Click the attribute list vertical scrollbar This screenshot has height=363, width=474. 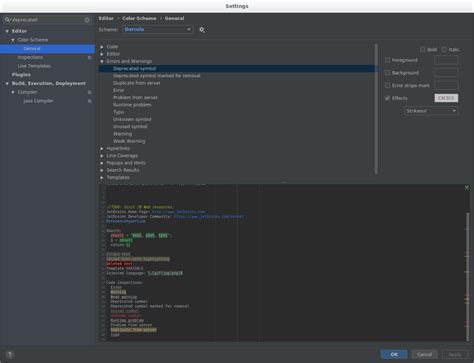coord(376,109)
